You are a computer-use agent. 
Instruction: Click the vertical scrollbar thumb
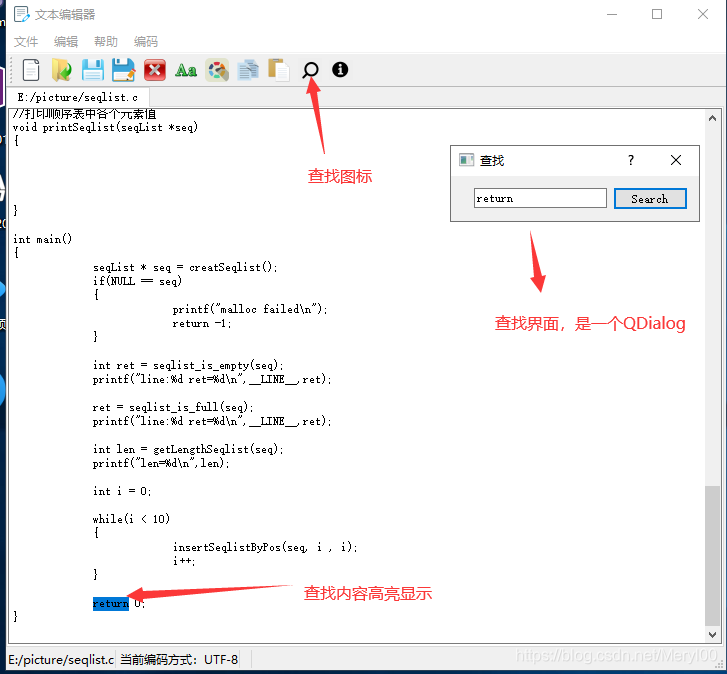pos(712,555)
